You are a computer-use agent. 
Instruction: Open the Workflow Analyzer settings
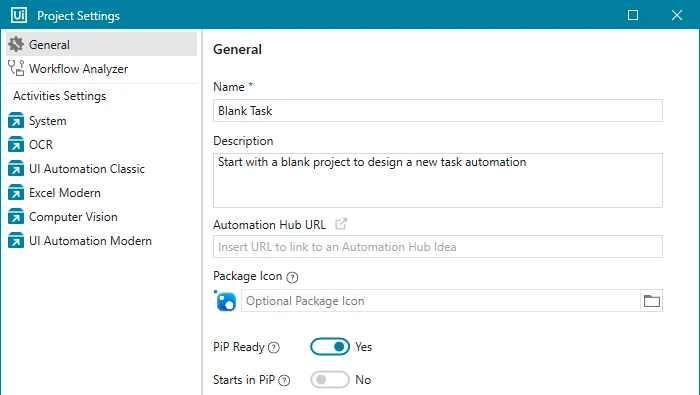pyautogui.click(x=102, y=68)
